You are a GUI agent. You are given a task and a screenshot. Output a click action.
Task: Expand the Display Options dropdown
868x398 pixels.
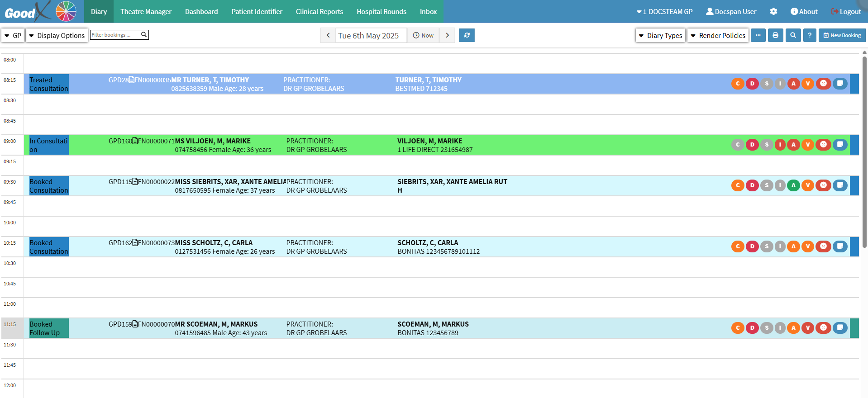pyautogui.click(x=57, y=35)
